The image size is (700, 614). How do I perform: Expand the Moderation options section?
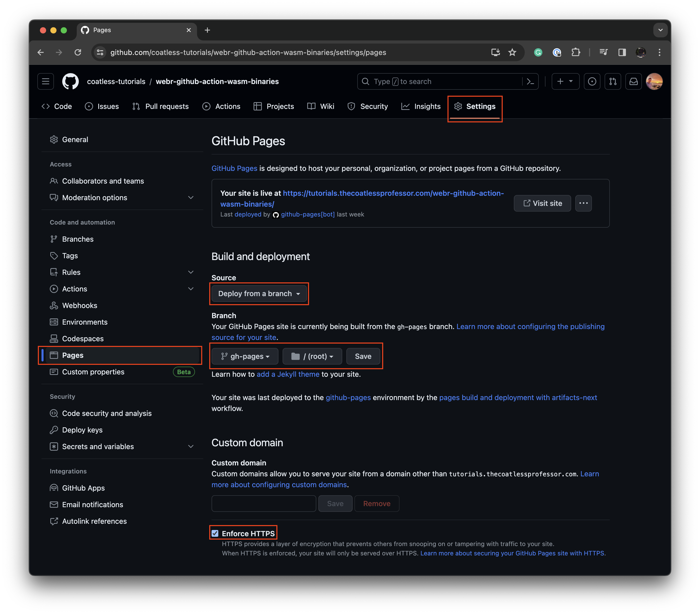191,198
